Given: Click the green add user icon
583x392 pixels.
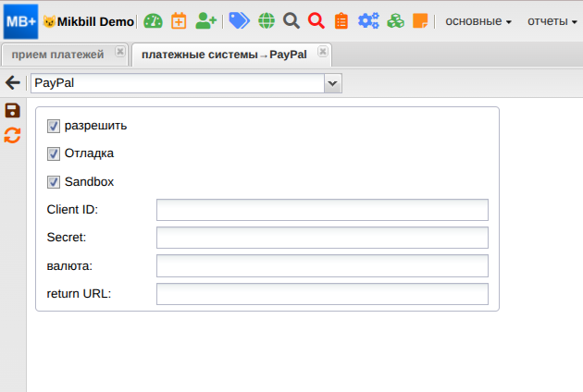Looking at the screenshot, I should tap(205, 21).
